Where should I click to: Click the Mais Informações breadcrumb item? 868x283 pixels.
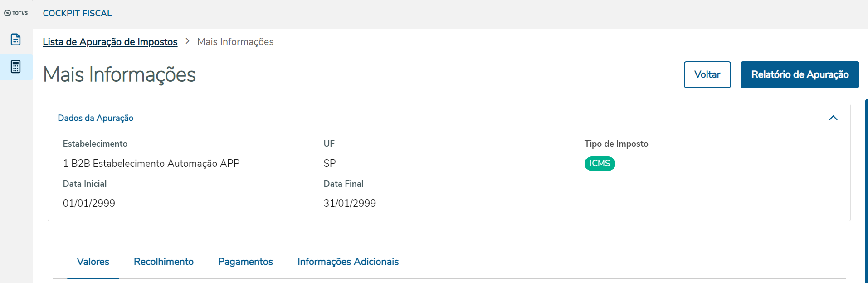tap(235, 42)
